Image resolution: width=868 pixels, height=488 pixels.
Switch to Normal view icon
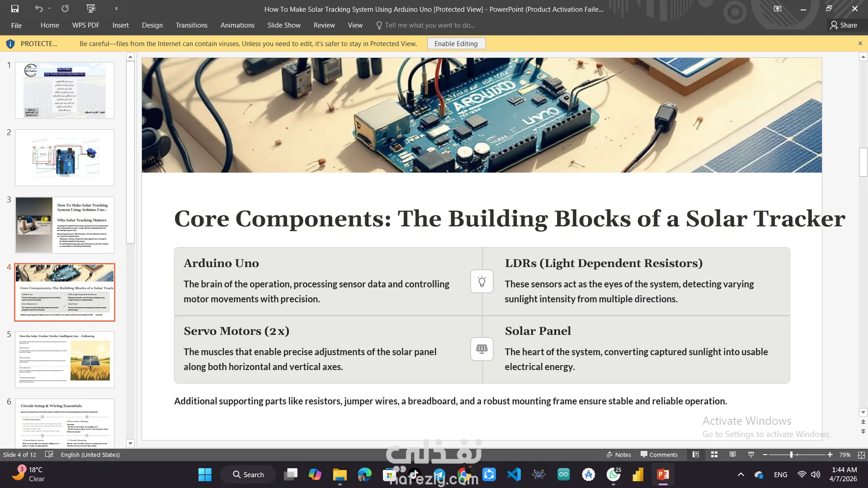point(696,455)
